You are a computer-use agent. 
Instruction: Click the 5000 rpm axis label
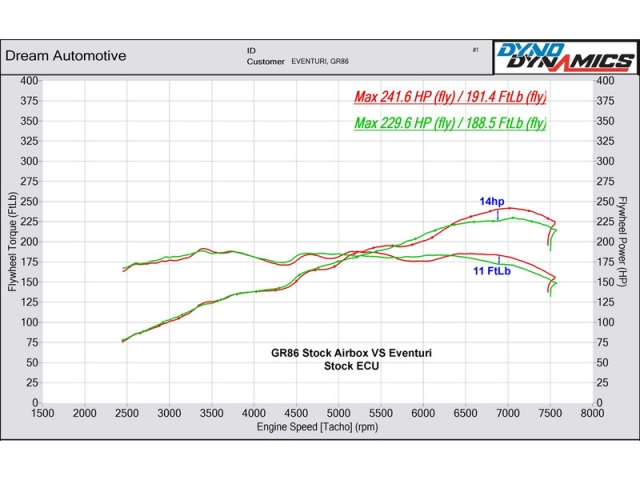click(x=338, y=413)
